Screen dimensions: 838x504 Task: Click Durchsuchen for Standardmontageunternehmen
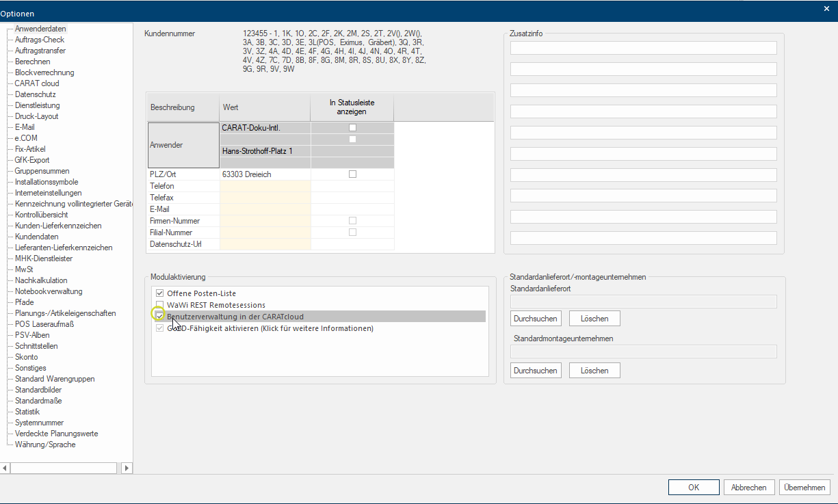point(536,371)
